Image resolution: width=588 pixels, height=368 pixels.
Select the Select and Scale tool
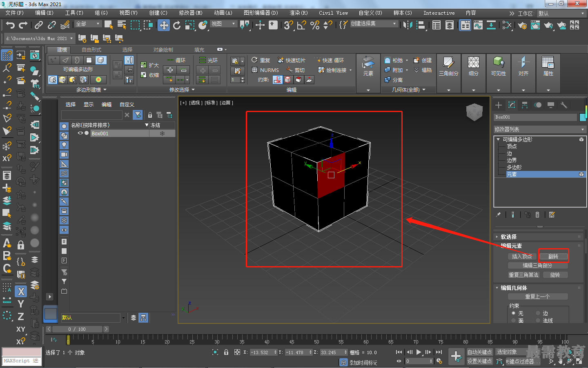[190, 25]
